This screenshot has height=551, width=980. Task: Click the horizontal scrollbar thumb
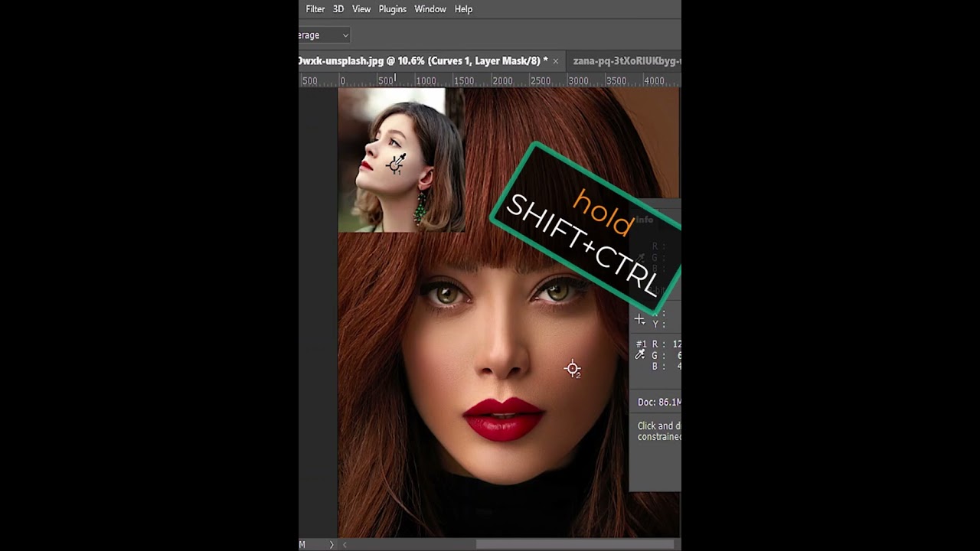pos(575,545)
